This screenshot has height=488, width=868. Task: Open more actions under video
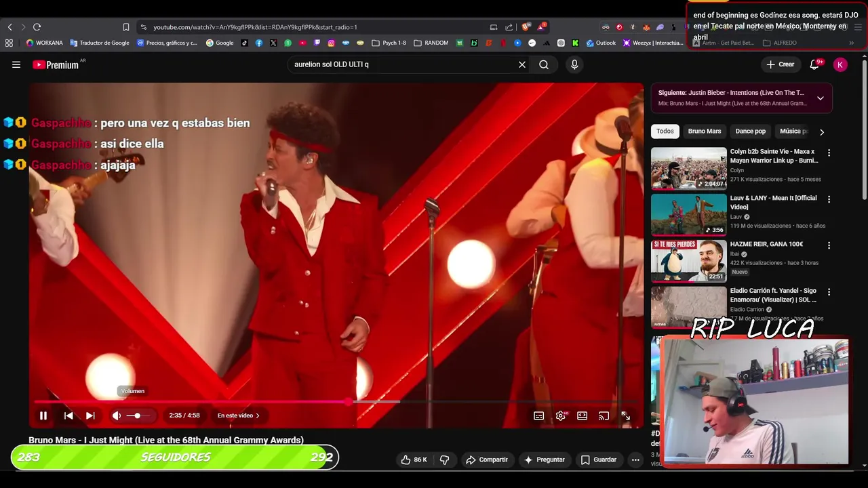pyautogui.click(x=635, y=460)
